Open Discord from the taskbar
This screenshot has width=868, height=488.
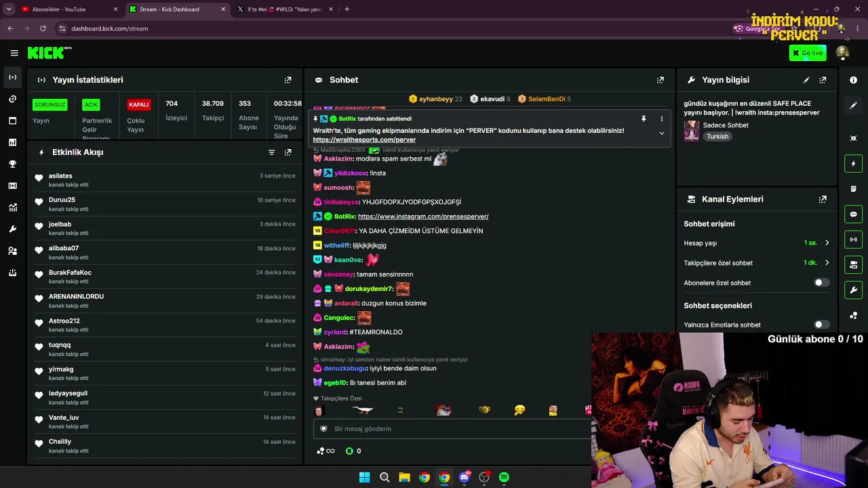[x=465, y=477]
